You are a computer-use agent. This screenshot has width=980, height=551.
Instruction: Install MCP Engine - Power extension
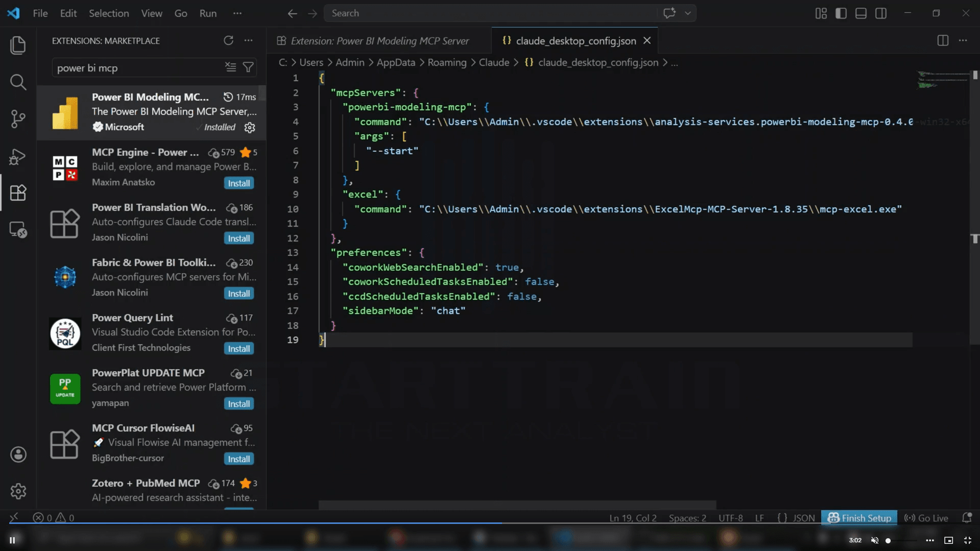(x=238, y=183)
